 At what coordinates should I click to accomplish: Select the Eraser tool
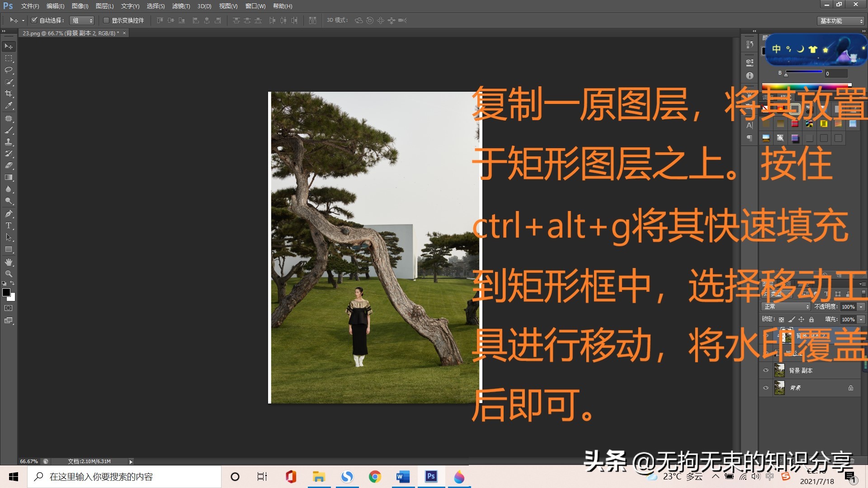[8, 165]
